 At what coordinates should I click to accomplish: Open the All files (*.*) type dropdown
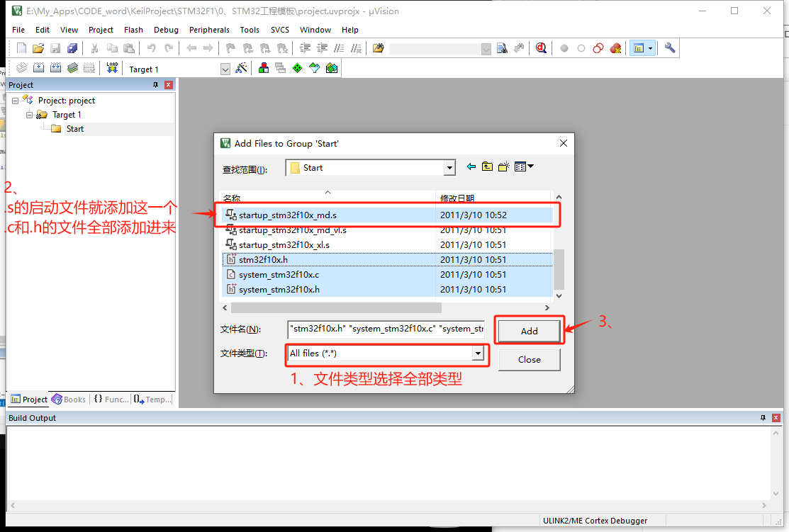tap(478, 353)
